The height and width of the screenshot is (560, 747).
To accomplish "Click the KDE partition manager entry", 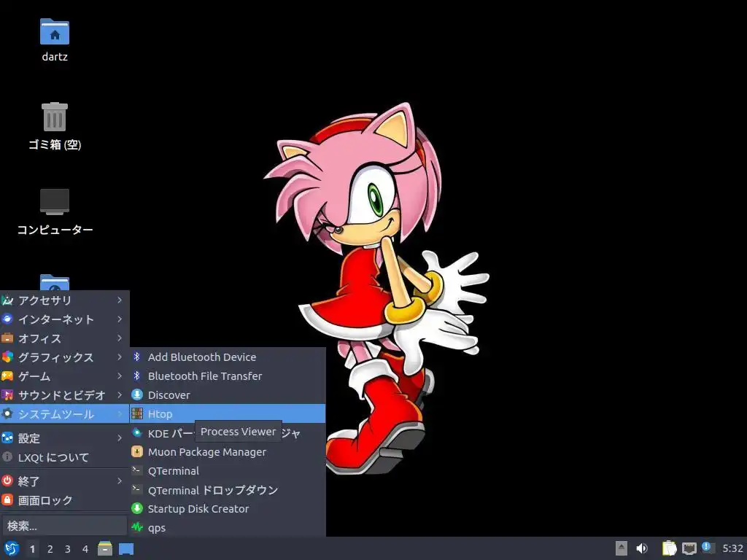I will point(228,433).
